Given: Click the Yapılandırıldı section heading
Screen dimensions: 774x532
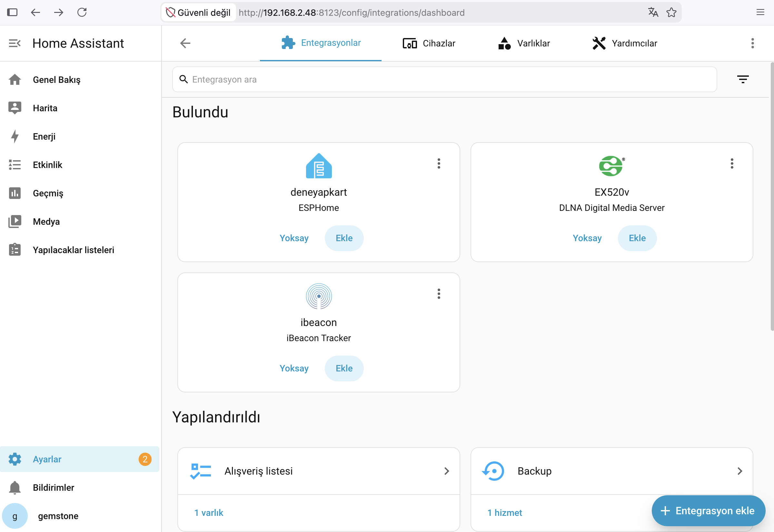Looking at the screenshot, I should [216, 417].
